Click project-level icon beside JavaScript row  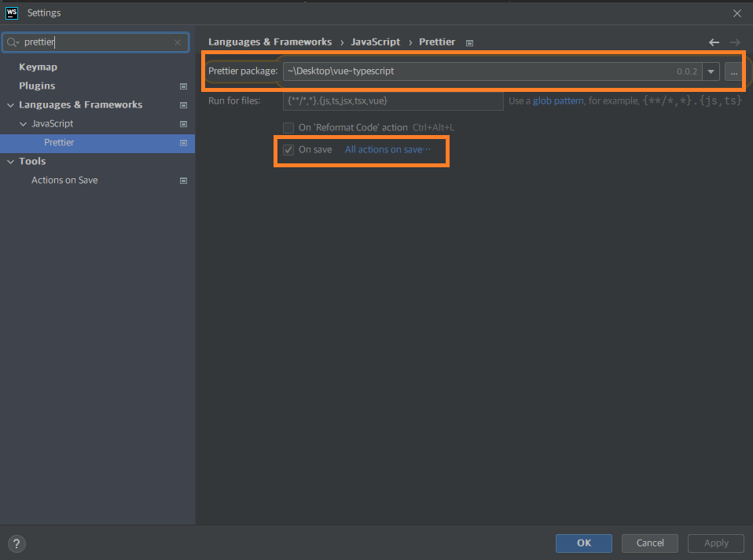pos(183,124)
